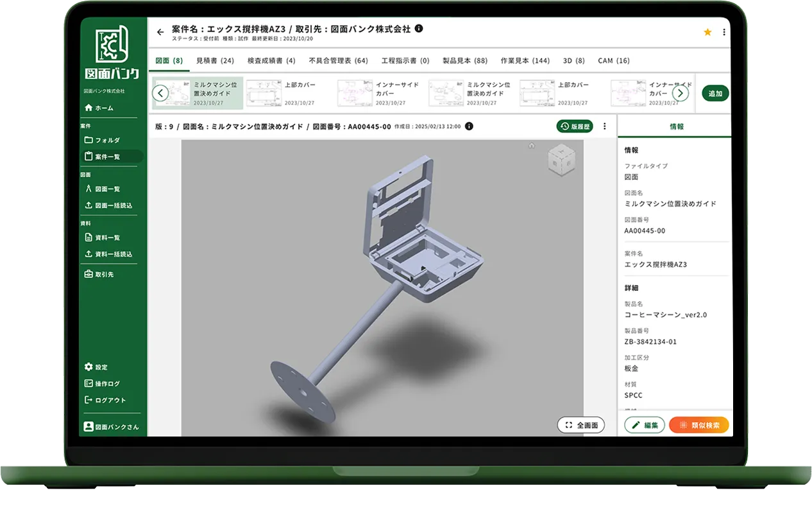Screen dimensions: 812x520
Task: Open the drawing info icon after 作成日
Action: [469, 126]
